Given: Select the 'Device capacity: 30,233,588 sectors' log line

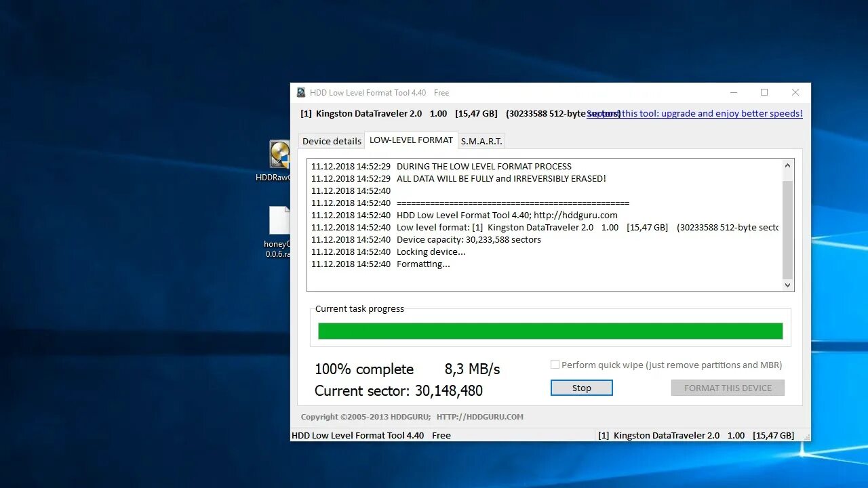Looking at the screenshot, I should pyautogui.click(x=426, y=240).
